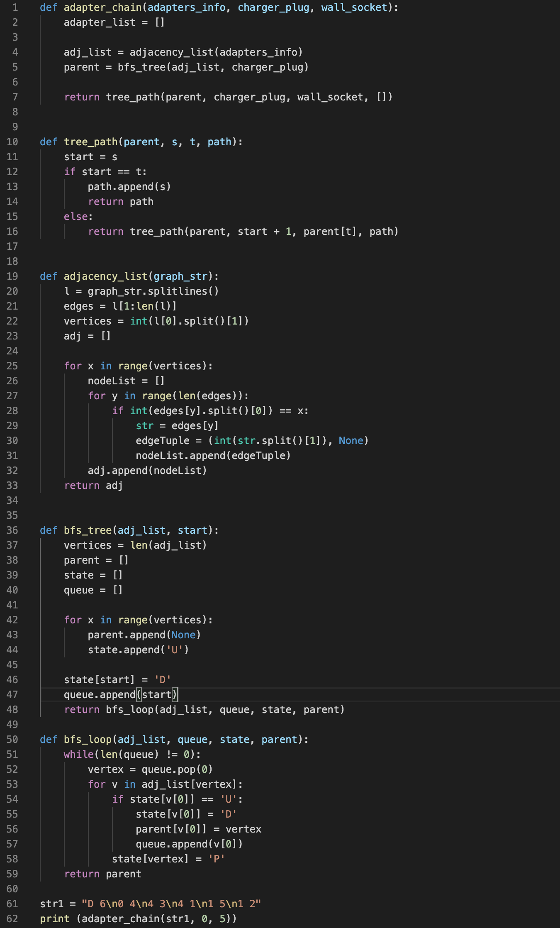Click "state[vertex] = 'P'" on line 58

(168, 859)
